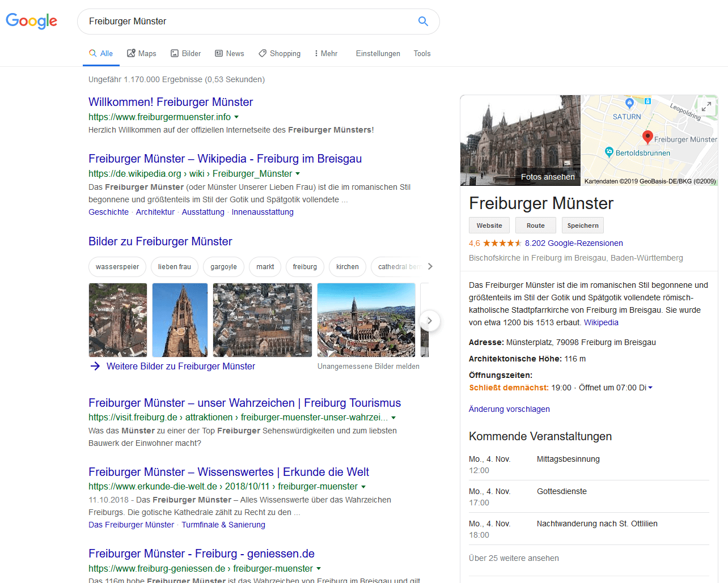The width and height of the screenshot is (728, 583).
Task: Open Das Freiburger Münster sitelink
Action: (x=131, y=525)
